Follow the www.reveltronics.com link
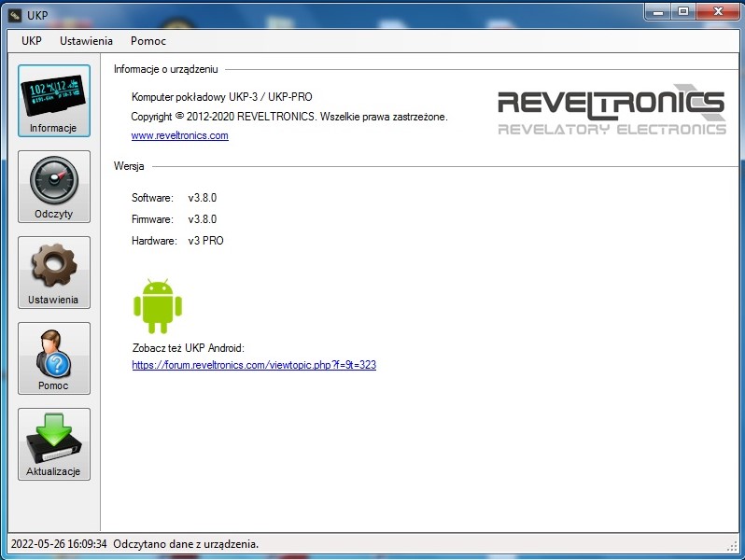Viewport: 745px width, 560px height. pos(179,135)
